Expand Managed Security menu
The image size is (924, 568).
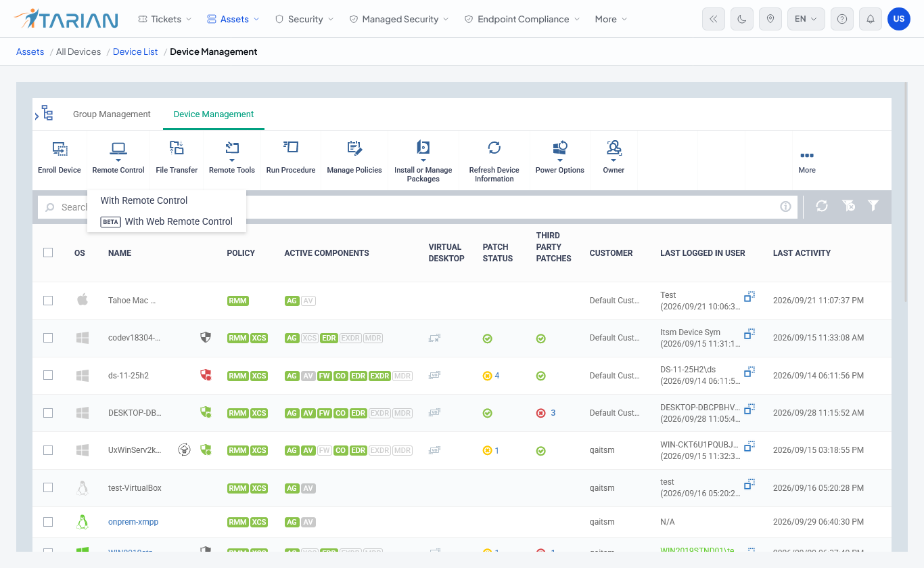[399, 19]
